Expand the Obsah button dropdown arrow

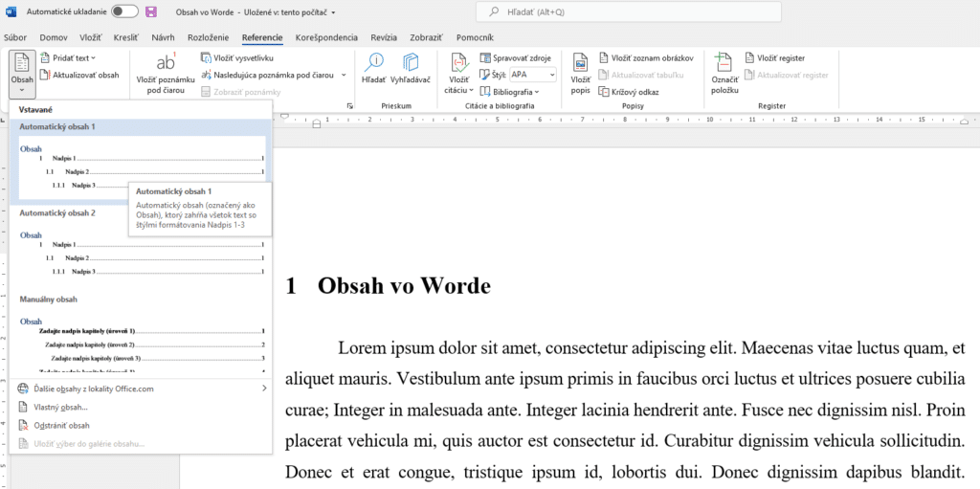(x=22, y=91)
